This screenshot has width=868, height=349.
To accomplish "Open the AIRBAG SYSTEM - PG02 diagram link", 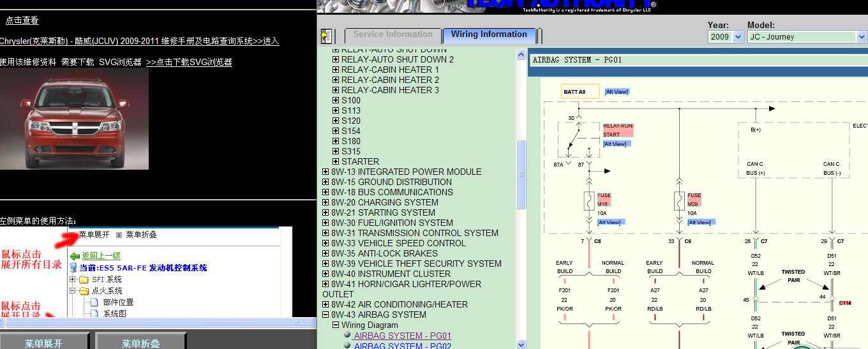I will click(x=403, y=345).
